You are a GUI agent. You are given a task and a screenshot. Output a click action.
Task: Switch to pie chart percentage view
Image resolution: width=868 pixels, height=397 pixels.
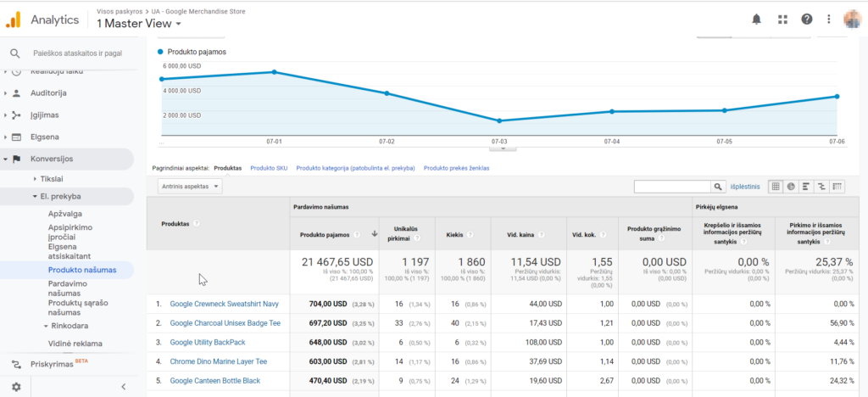pyautogui.click(x=791, y=187)
